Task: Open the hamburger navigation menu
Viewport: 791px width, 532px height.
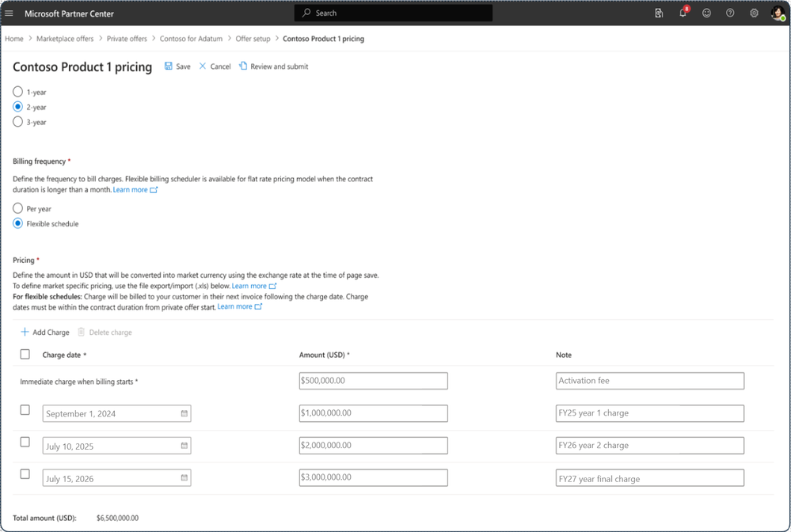Action: click(9, 13)
